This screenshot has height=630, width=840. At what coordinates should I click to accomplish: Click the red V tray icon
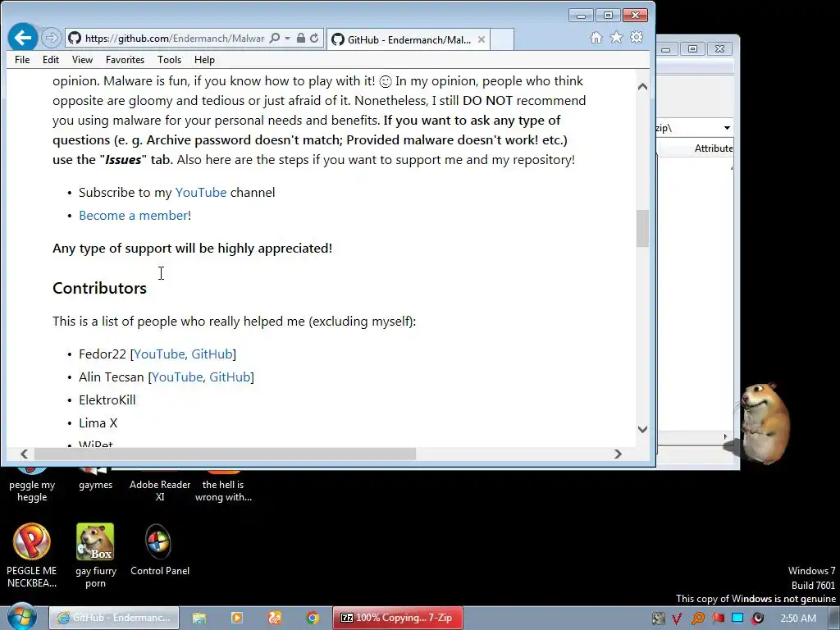pos(677,619)
